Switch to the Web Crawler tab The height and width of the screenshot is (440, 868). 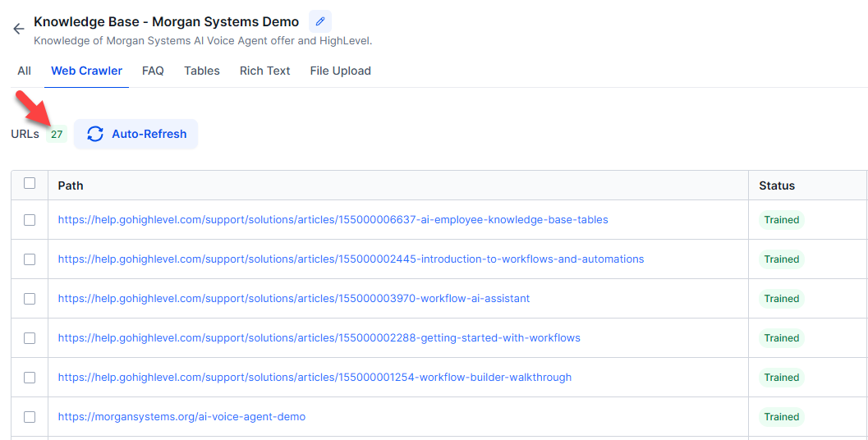pos(86,71)
